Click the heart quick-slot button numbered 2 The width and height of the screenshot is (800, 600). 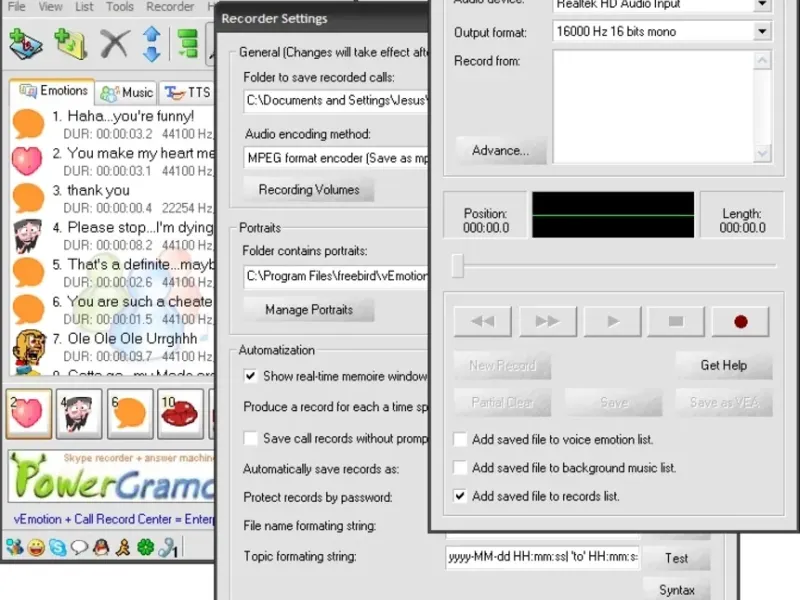point(29,413)
